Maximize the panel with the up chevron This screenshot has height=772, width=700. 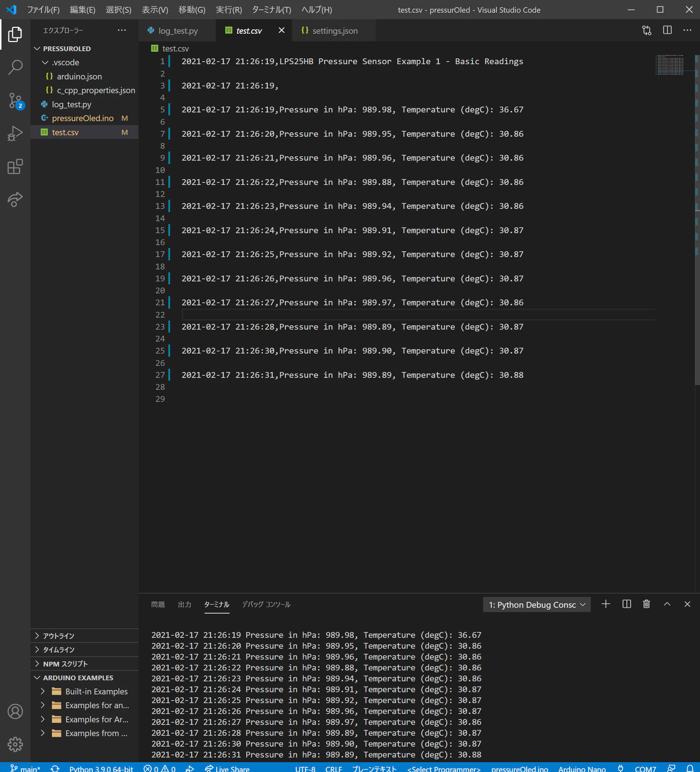point(667,604)
